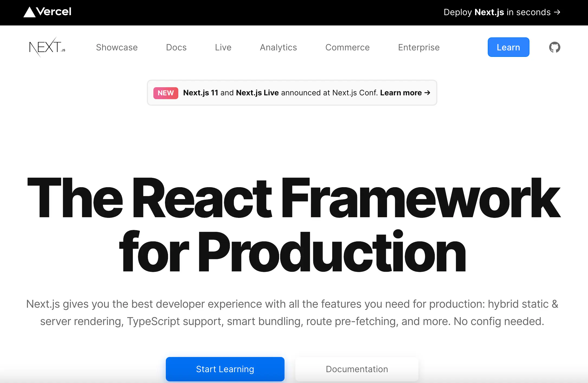The width and height of the screenshot is (588, 383).
Task: Click the Learn more arrow in the announcement
Action: tap(427, 93)
